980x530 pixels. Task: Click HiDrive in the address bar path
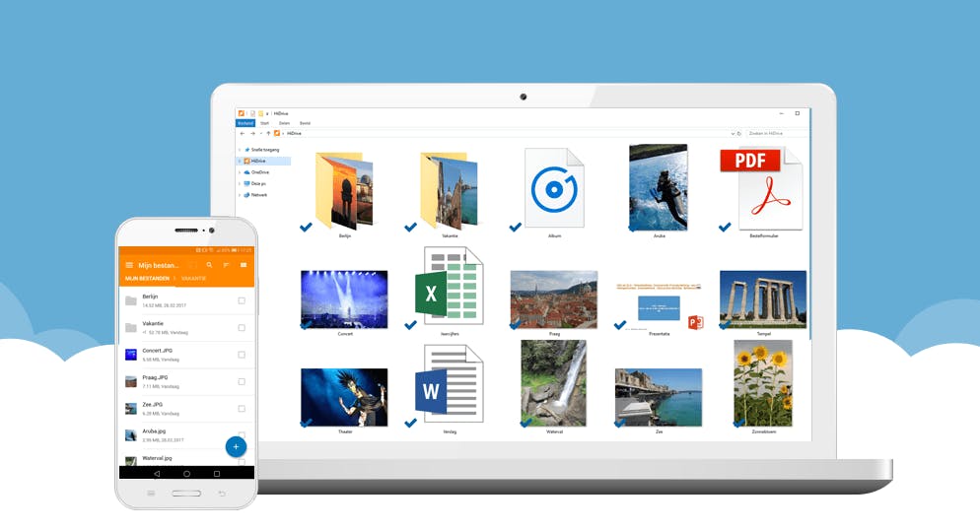pyautogui.click(x=294, y=134)
